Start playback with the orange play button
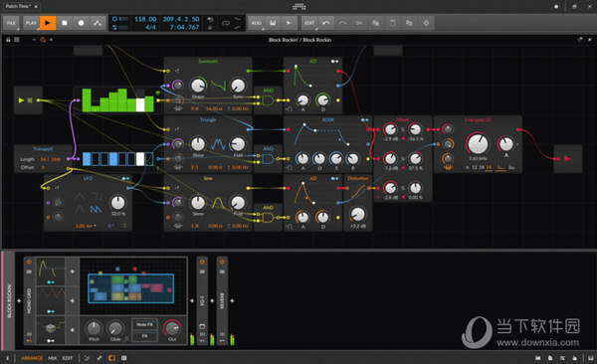 [48, 23]
